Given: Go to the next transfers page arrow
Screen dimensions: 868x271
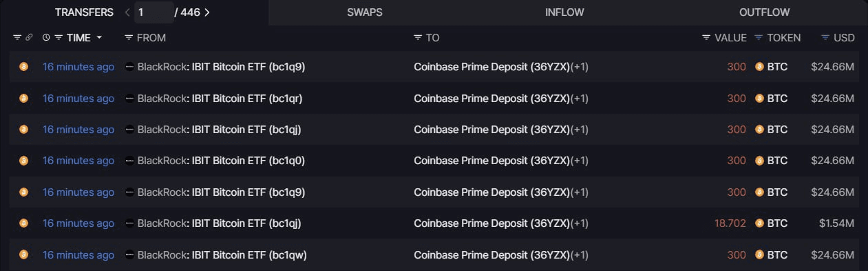Looking at the screenshot, I should click(x=208, y=12).
